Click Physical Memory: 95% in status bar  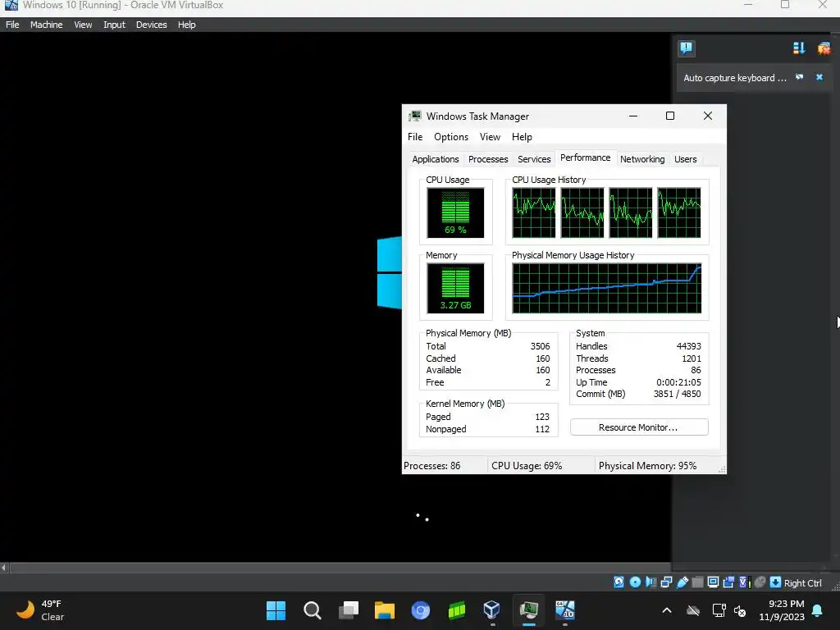tap(647, 466)
